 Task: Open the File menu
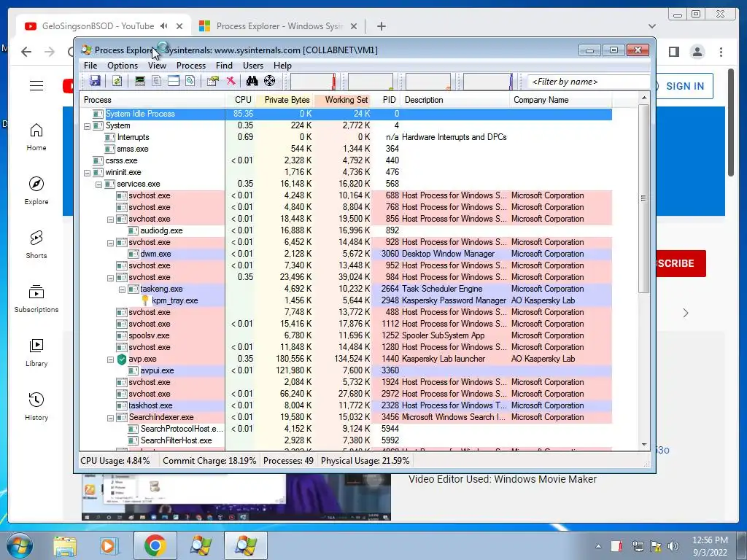click(x=90, y=66)
